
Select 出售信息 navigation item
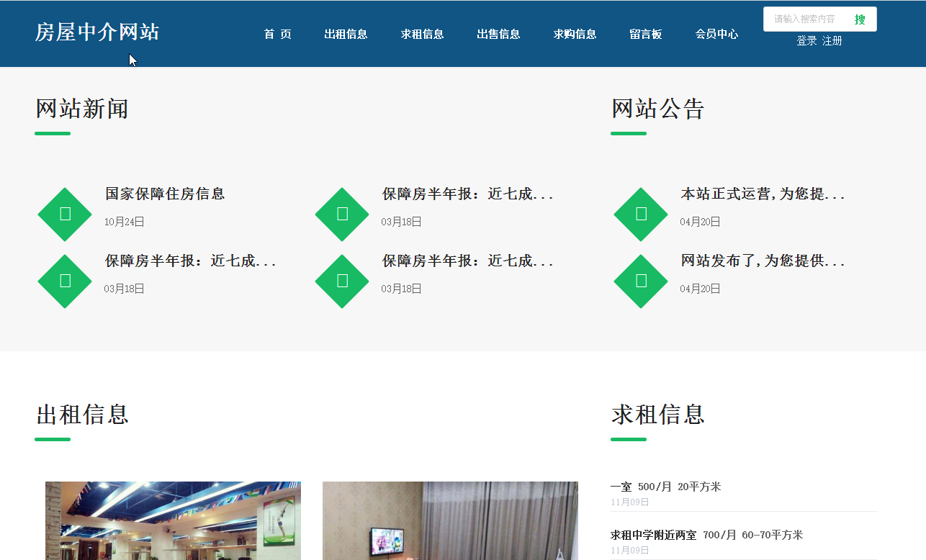tap(498, 34)
